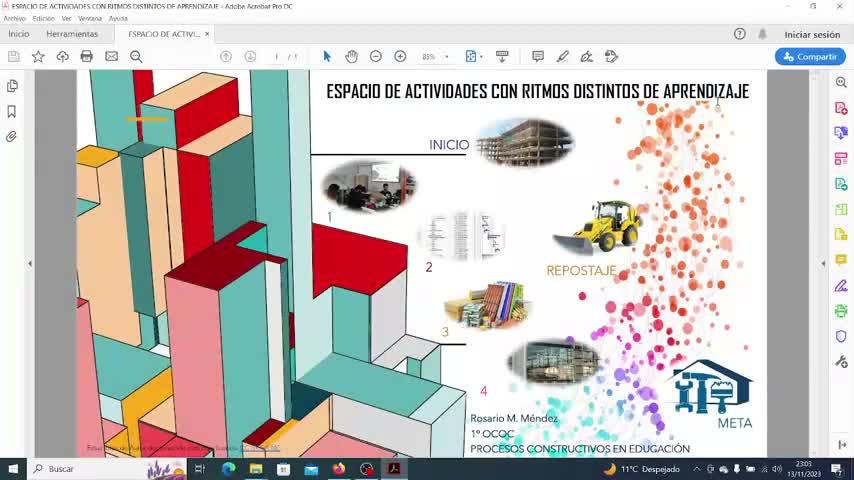Open the attachments paperclip panel

click(x=12, y=136)
